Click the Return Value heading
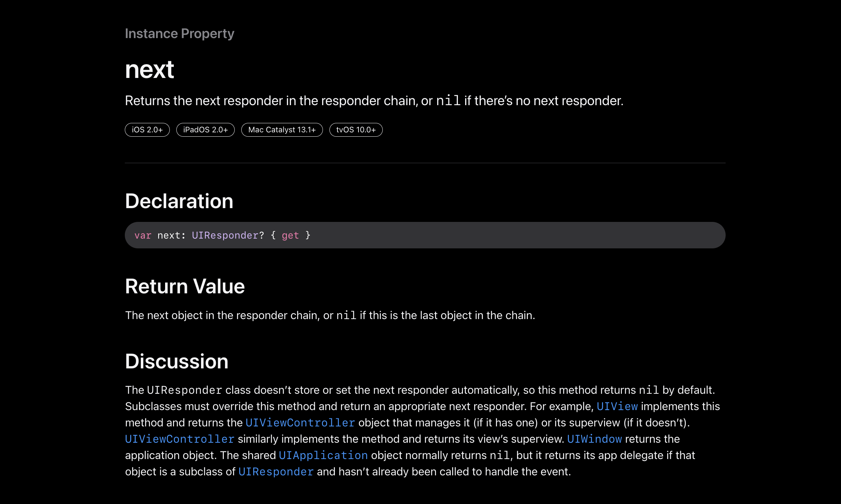The width and height of the screenshot is (841, 504). click(x=185, y=286)
